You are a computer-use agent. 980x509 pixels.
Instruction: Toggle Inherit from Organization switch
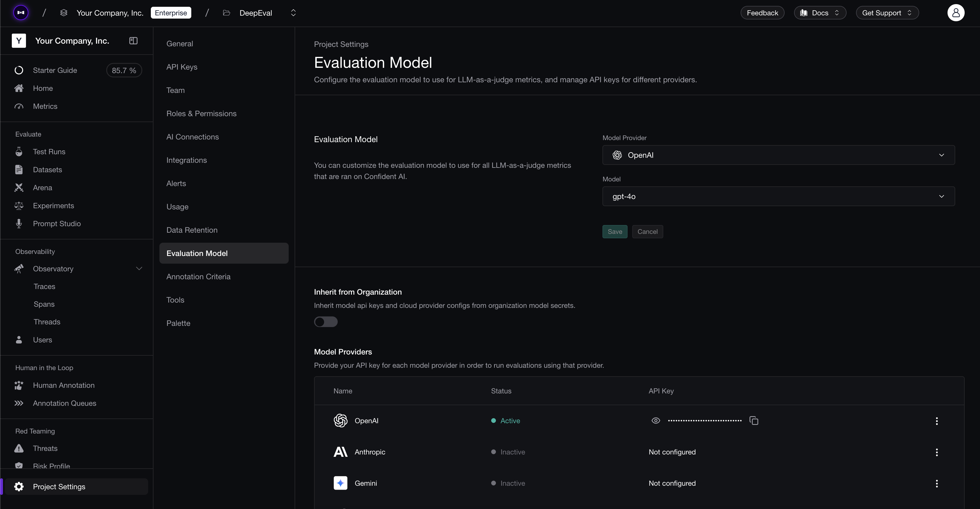pyautogui.click(x=326, y=322)
